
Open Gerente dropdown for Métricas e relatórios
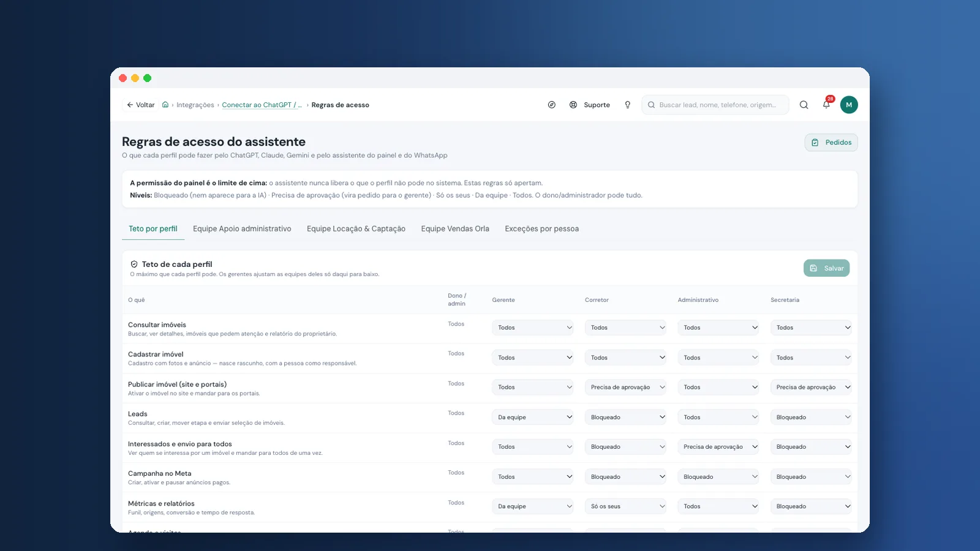point(532,506)
